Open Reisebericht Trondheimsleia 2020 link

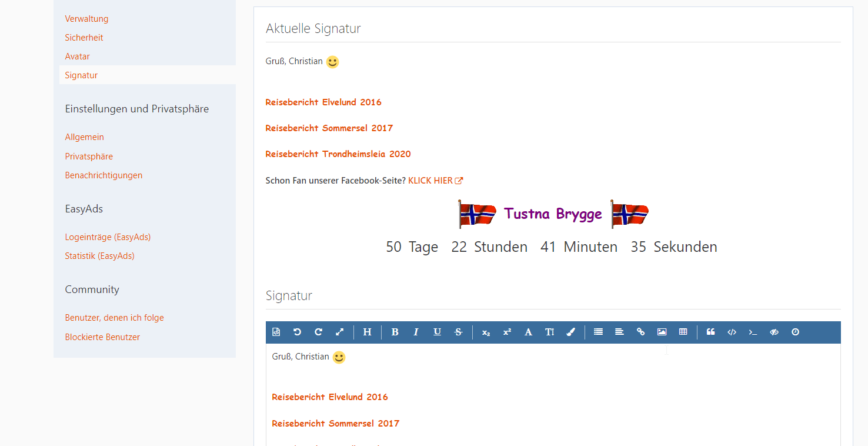(x=338, y=154)
